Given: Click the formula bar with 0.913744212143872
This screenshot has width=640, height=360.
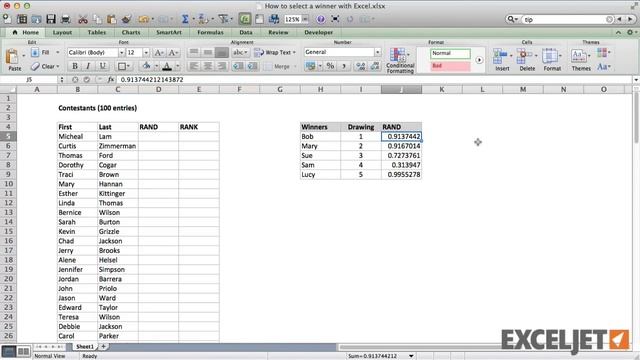Looking at the screenshot, I should 375,80.
